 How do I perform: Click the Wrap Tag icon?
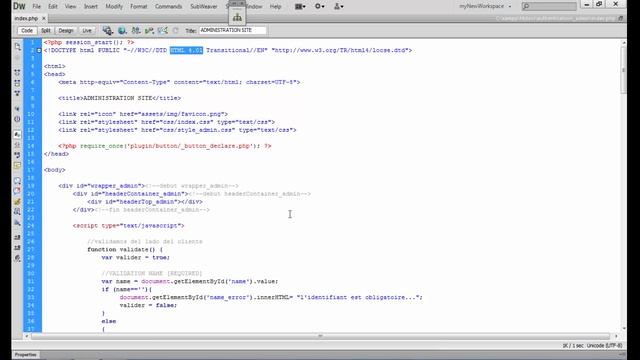click(x=17, y=202)
